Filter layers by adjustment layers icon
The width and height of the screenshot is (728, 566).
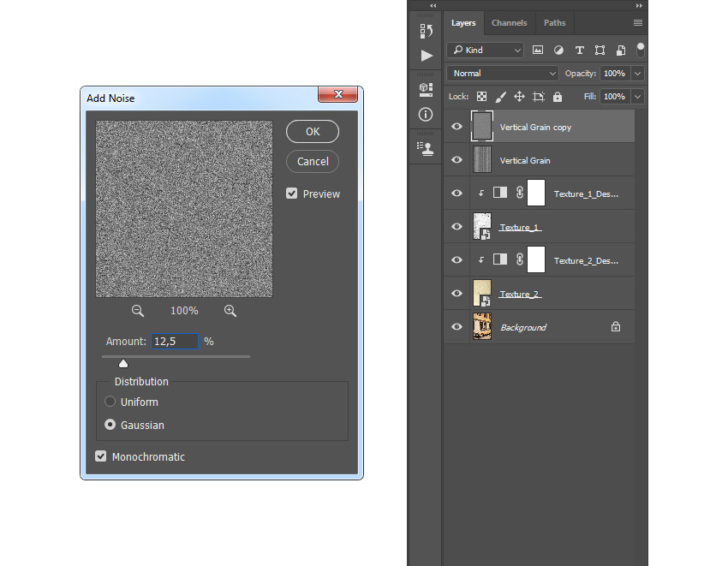[x=558, y=51]
